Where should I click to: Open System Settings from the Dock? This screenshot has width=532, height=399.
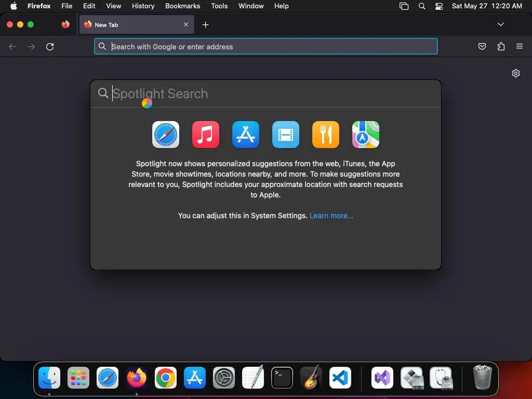click(x=224, y=378)
